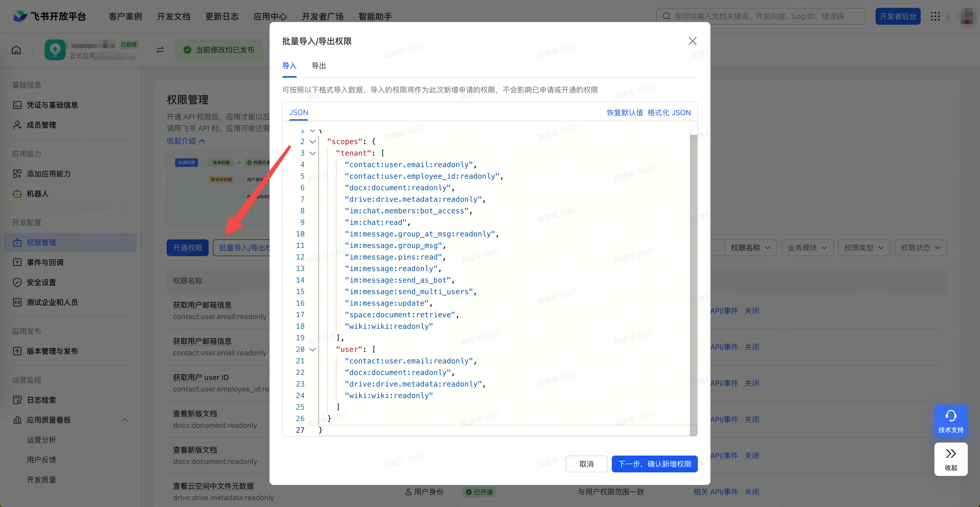980x507 pixels.
Task: Close the 批量导入/导出权限 dialog
Action: coord(692,41)
